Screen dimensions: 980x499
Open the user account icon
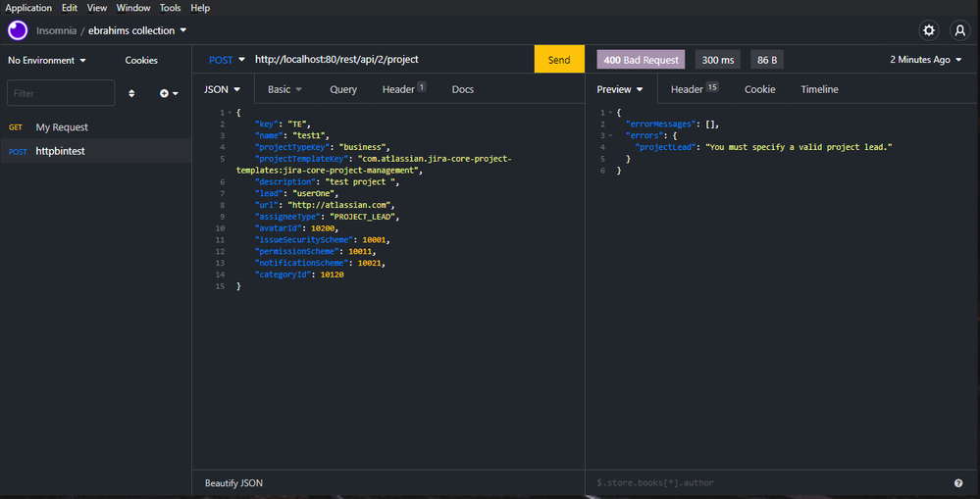[959, 30]
